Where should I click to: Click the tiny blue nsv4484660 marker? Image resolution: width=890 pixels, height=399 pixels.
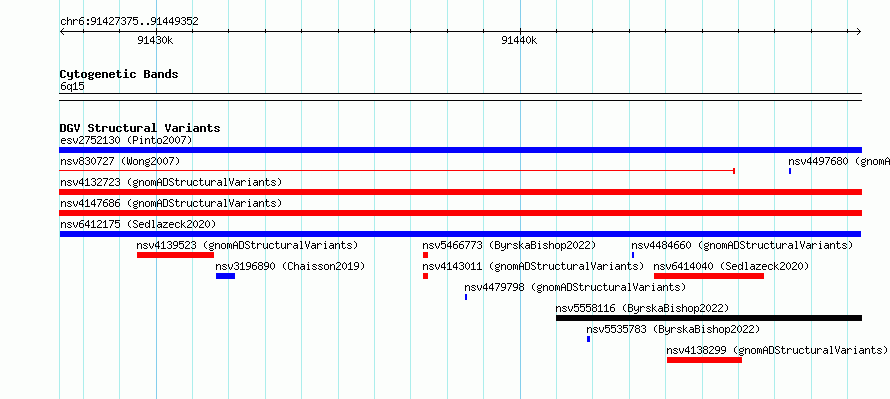[633, 255]
